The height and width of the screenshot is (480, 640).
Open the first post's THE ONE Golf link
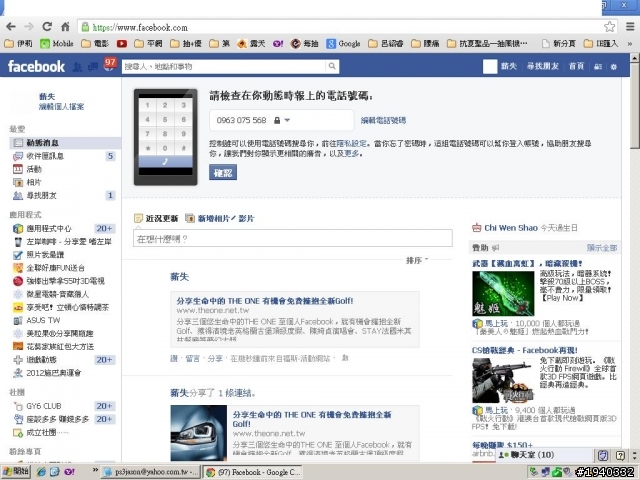coord(264,301)
